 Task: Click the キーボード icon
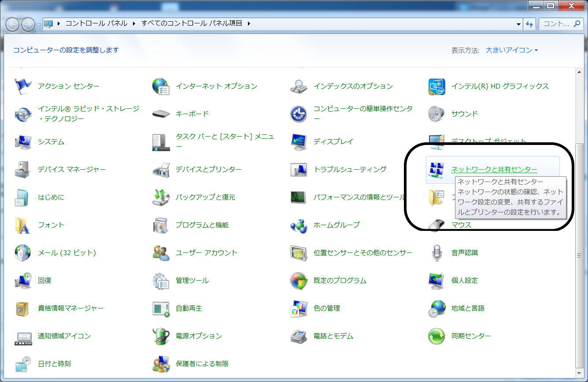[161, 114]
